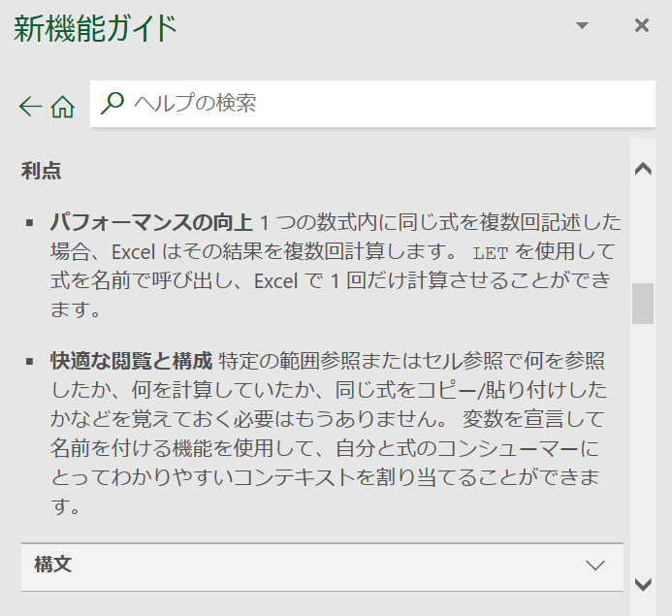Click the vertical scrollbar thumb
This screenshot has height=616, width=672.
pos(643,304)
